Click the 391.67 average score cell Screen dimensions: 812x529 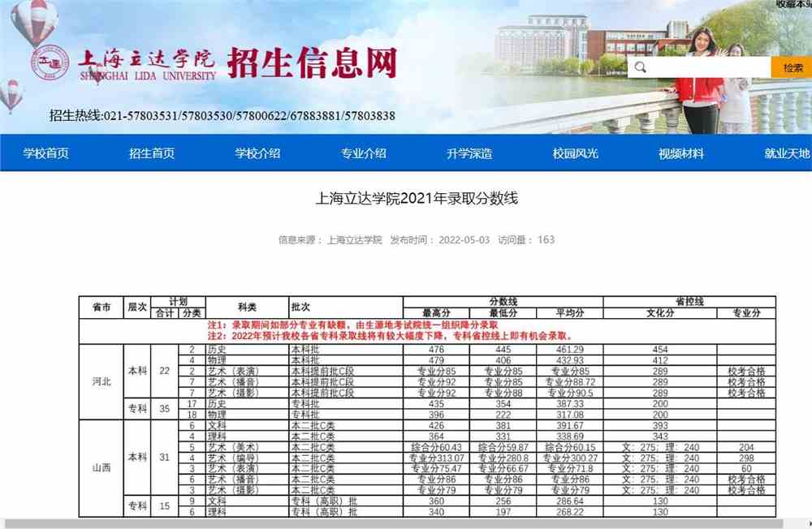[x=570, y=425]
